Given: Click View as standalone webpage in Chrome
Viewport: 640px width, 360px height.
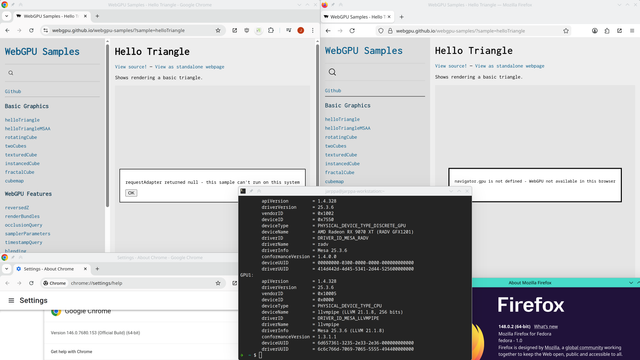Looking at the screenshot, I should click(x=189, y=67).
